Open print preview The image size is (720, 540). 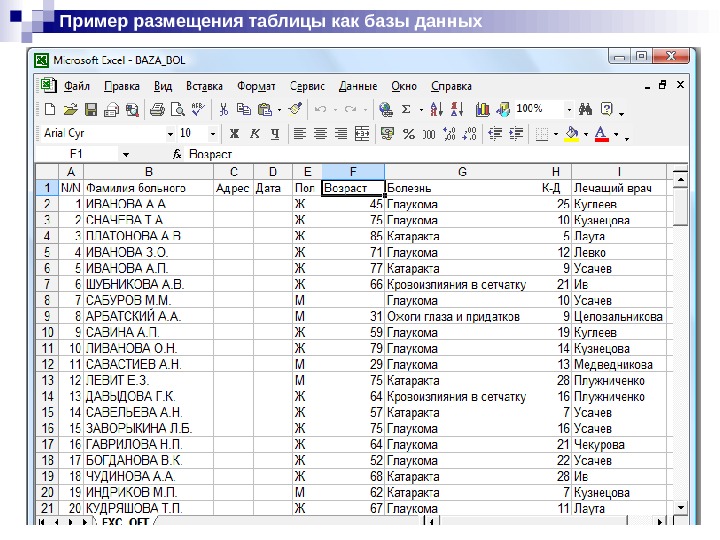[x=177, y=109]
